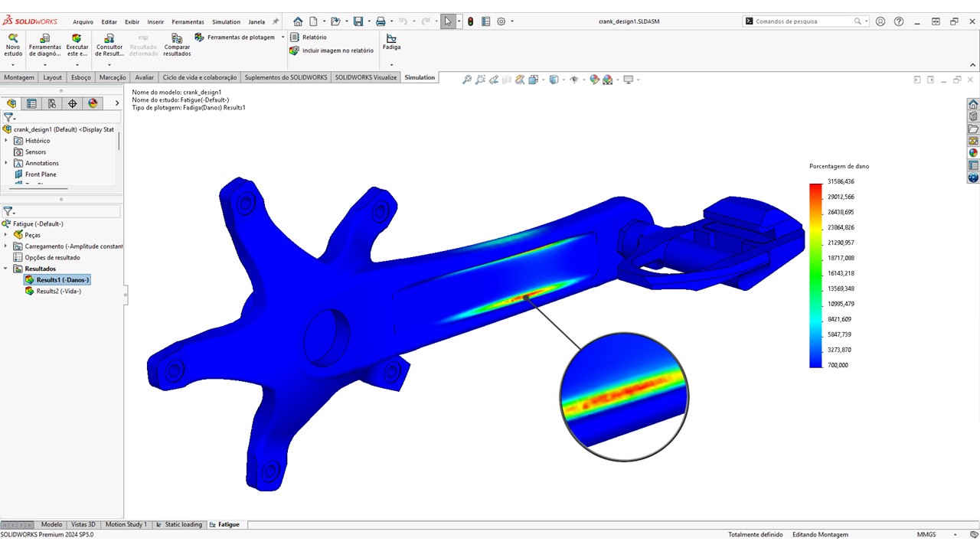Click the Comandos de pesquisa search field
Image resolution: width=980 pixels, height=551 pixels.
coord(804,21)
